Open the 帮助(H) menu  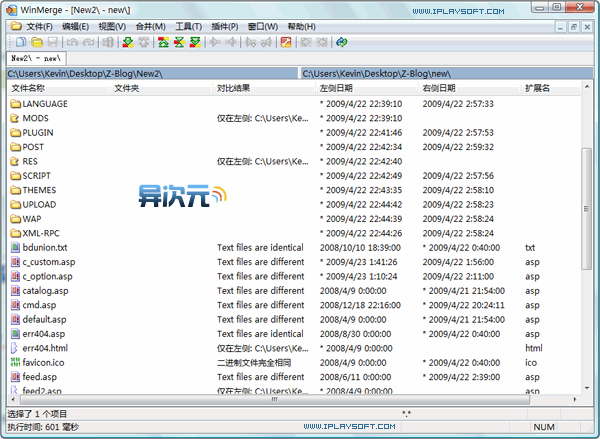coord(302,26)
